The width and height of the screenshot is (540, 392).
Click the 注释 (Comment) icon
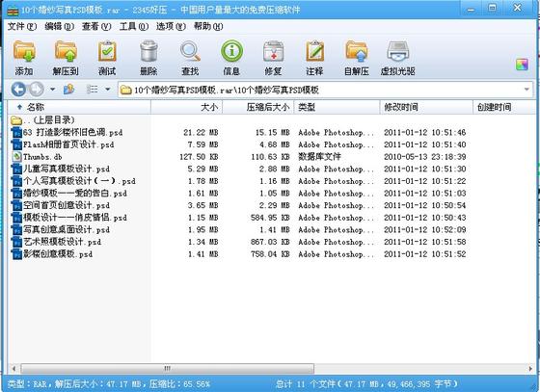(314, 52)
